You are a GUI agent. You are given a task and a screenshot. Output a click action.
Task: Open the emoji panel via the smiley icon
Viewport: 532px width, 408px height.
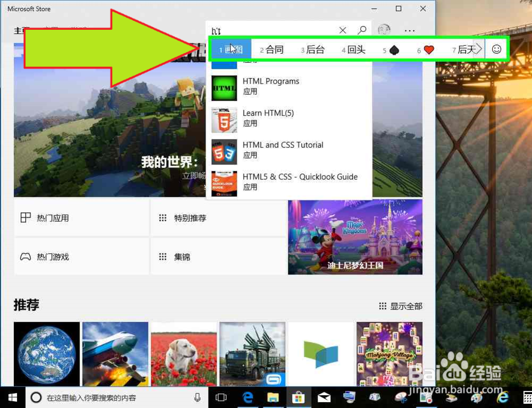tap(496, 49)
